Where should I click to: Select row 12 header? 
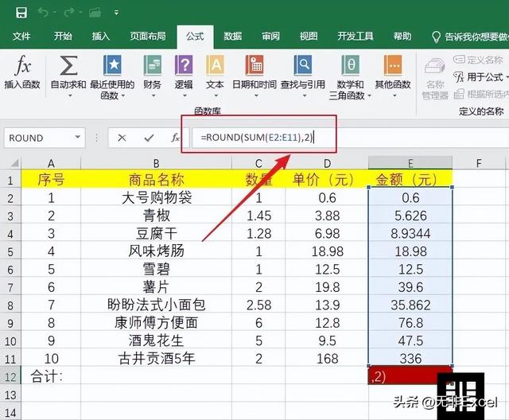pos(10,377)
